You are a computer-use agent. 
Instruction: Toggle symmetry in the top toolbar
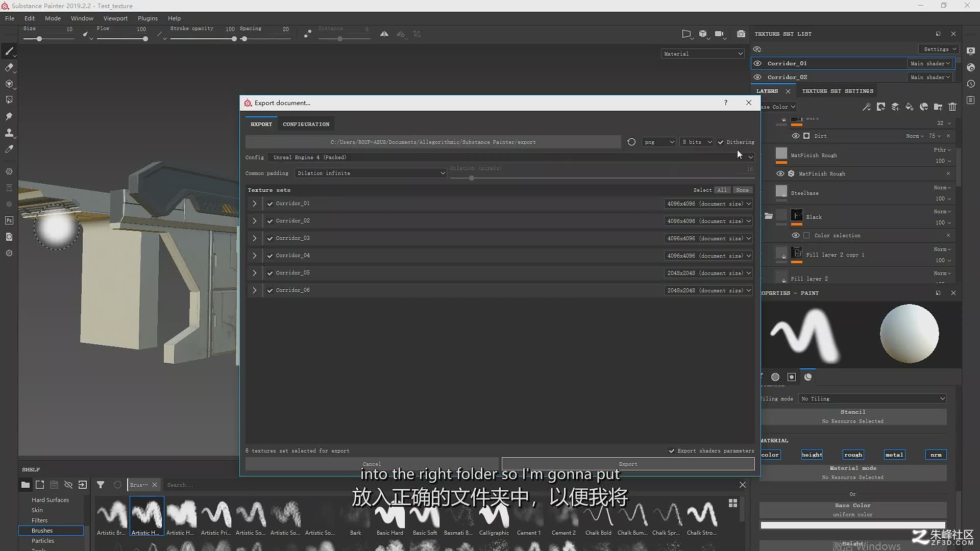(x=384, y=34)
